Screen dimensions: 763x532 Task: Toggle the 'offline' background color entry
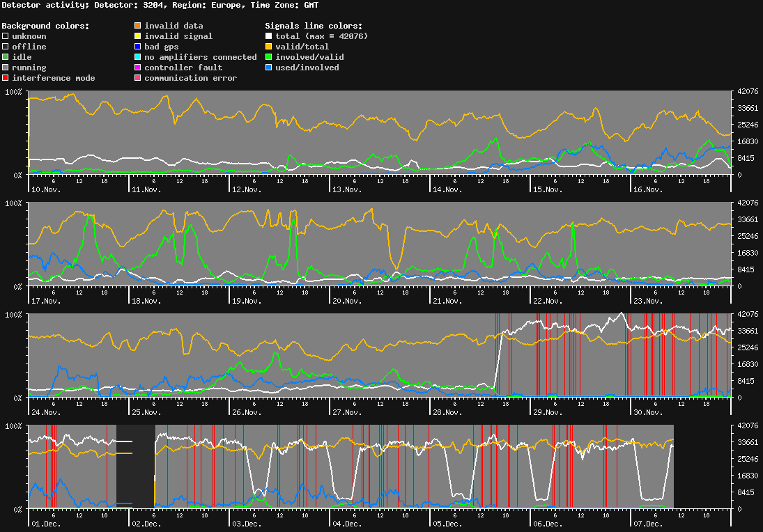pyautogui.click(x=6, y=46)
